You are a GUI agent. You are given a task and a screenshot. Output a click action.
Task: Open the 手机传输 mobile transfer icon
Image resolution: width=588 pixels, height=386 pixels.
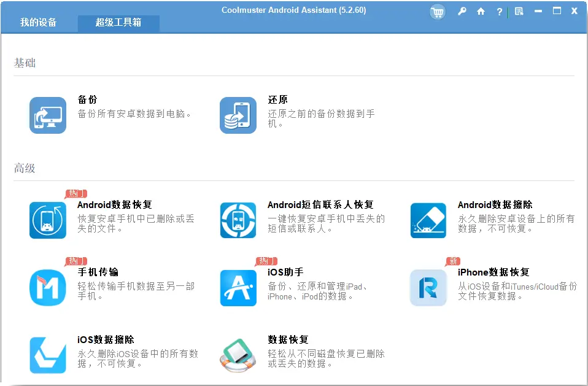click(x=48, y=287)
